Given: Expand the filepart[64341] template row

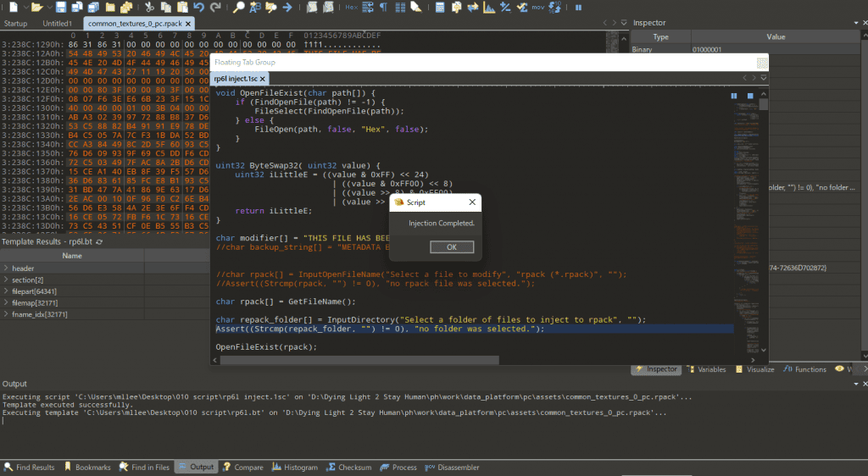Looking at the screenshot, I should click(6, 291).
